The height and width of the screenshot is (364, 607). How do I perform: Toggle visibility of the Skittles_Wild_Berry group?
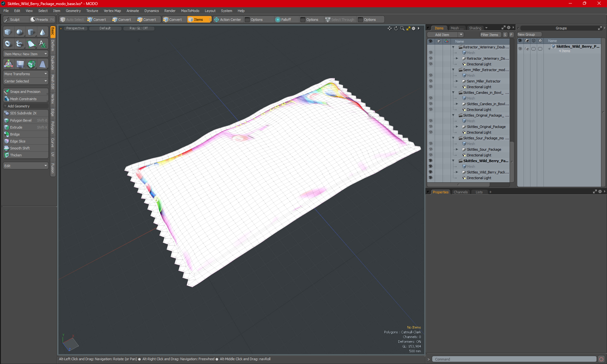click(x=520, y=49)
